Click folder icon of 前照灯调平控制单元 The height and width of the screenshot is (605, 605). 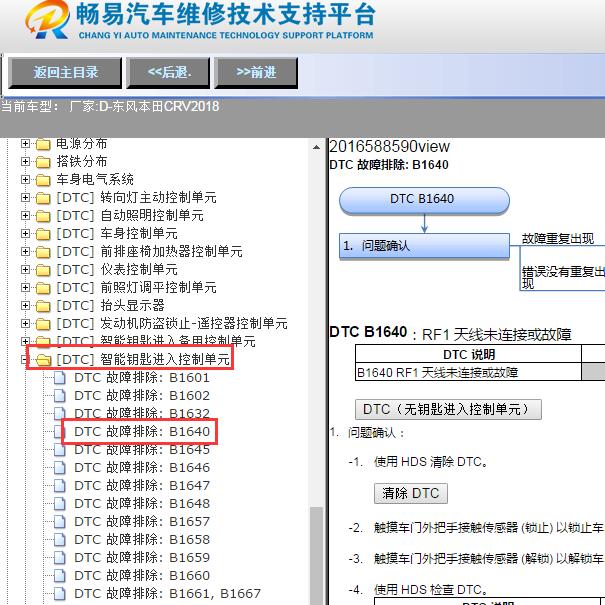[x=43, y=288]
